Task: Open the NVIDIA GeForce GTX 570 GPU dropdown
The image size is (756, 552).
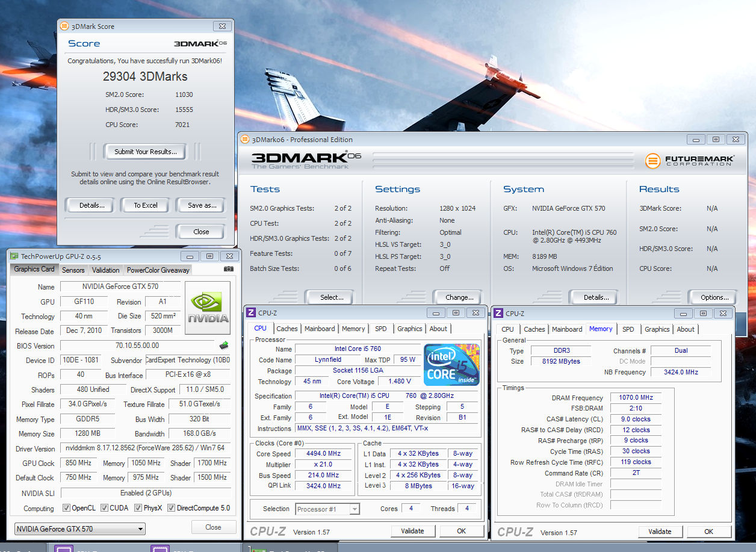Action: click(79, 529)
